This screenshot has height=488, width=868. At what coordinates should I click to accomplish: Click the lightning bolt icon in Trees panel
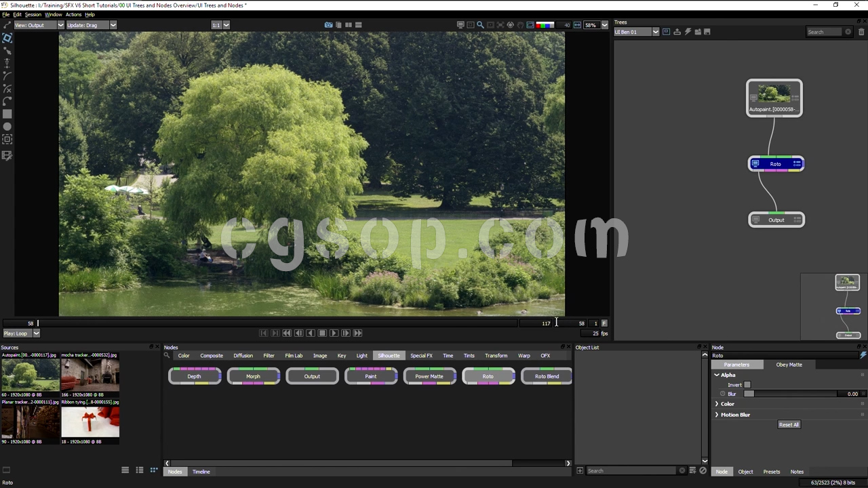(x=687, y=32)
